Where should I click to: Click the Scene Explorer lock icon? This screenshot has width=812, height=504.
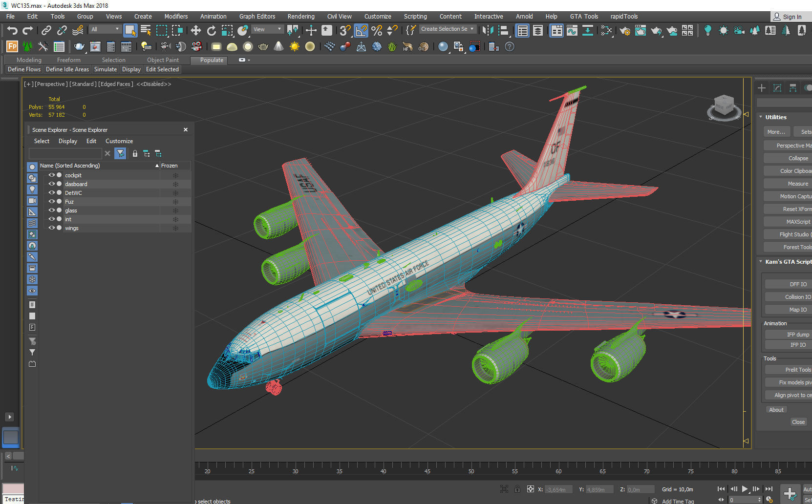pos(135,153)
